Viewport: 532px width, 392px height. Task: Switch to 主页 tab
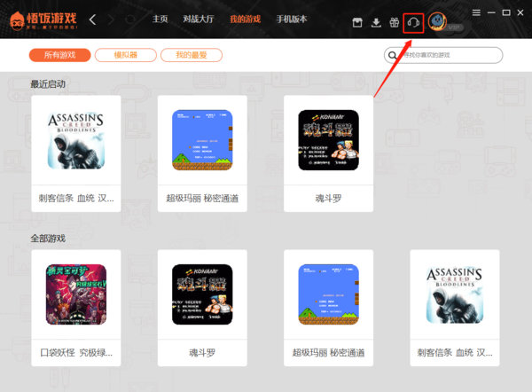click(160, 19)
